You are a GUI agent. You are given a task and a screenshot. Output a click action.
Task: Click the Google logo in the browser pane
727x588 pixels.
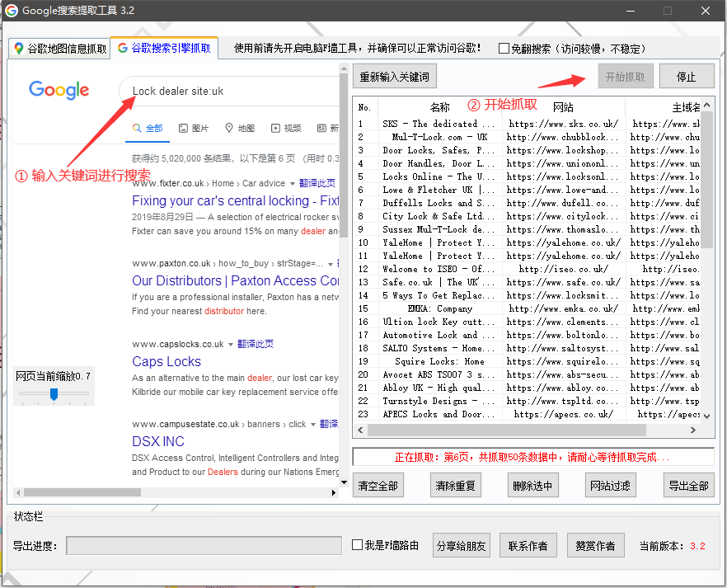[x=59, y=90]
